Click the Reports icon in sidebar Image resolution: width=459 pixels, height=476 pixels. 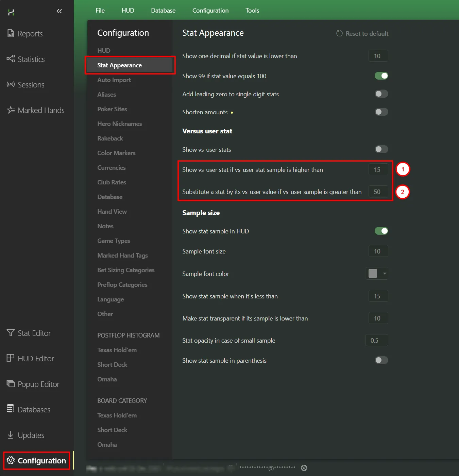click(x=11, y=33)
